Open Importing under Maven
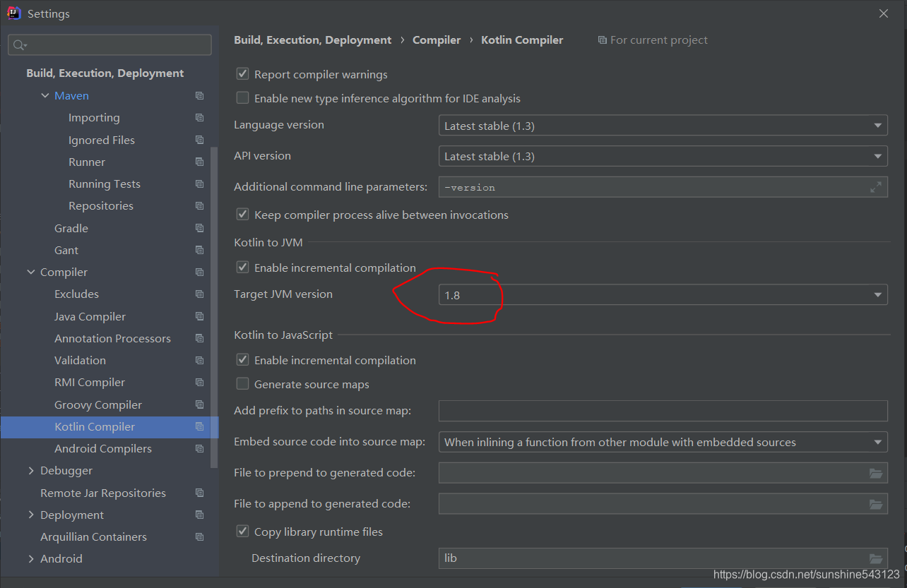Screen dimensions: 907x588 (x=94, y=118)
